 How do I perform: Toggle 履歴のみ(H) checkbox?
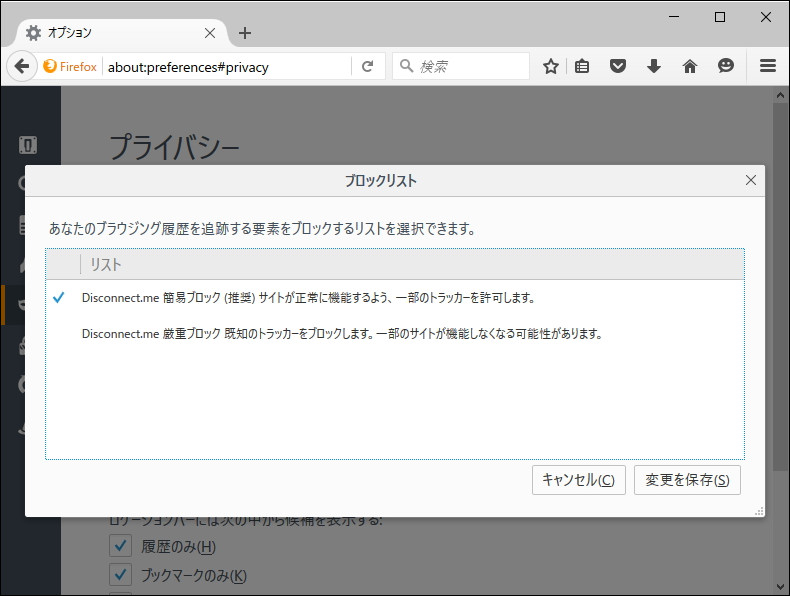click(120, 546)
